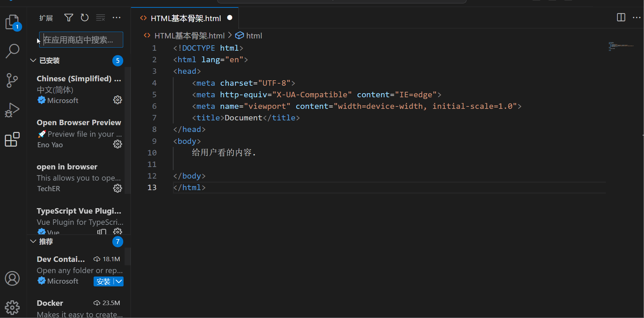Image resolution: width=644 pixels, height=318 pixels.
Task: Open manage gear for Open Browser Preview
Action: 117,144
